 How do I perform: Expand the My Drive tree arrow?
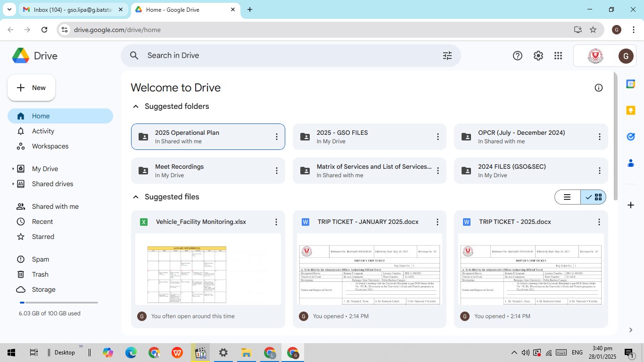click(13, 169)
